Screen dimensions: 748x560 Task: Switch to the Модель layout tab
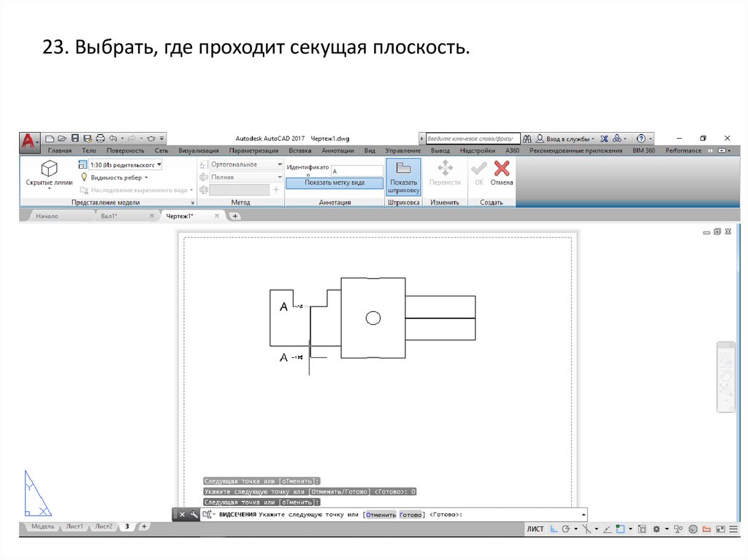pos(42,526)
